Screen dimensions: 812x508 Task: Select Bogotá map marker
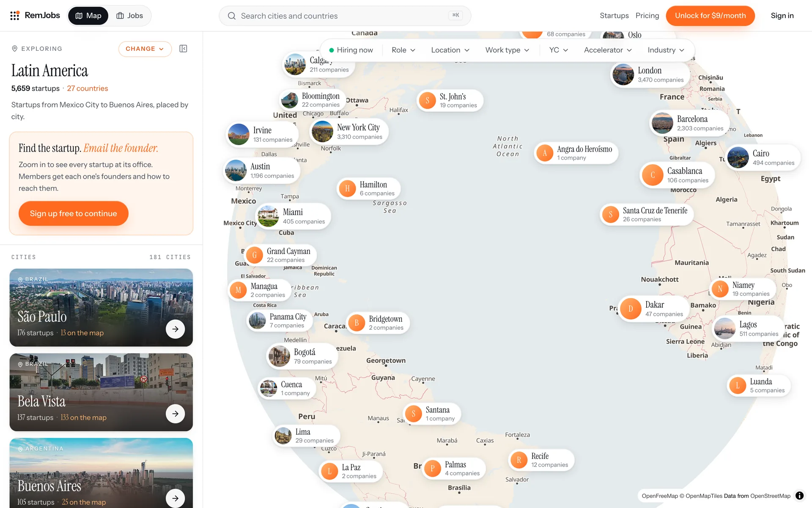(x=302, y=356)
